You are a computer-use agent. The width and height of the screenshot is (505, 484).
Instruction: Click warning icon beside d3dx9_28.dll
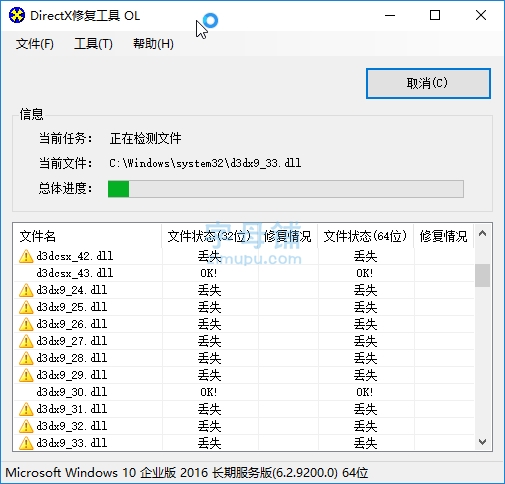tap(26, 358)
